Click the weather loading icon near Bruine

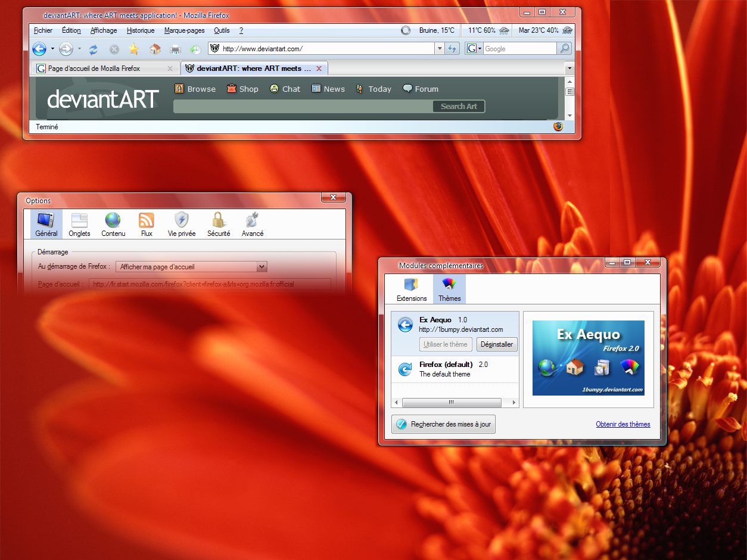click(406, 30)
